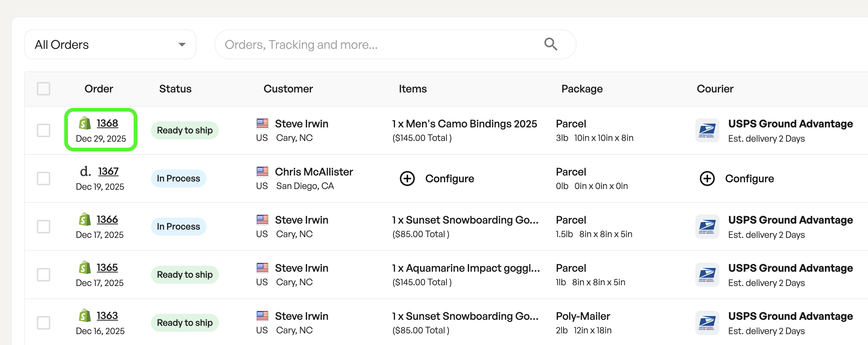The width and height of the screenshot is (868, 345).
Task: Click USPS logo for order 1368
Action: click(707, 130)
